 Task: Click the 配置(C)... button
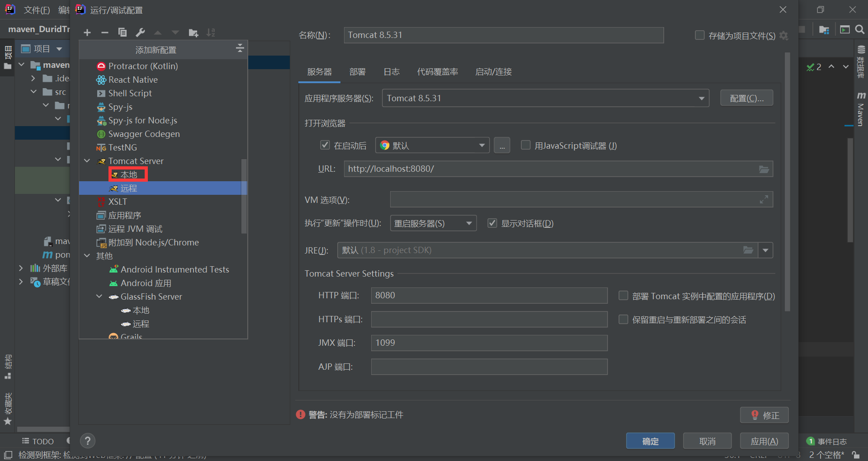click(746, 98)
